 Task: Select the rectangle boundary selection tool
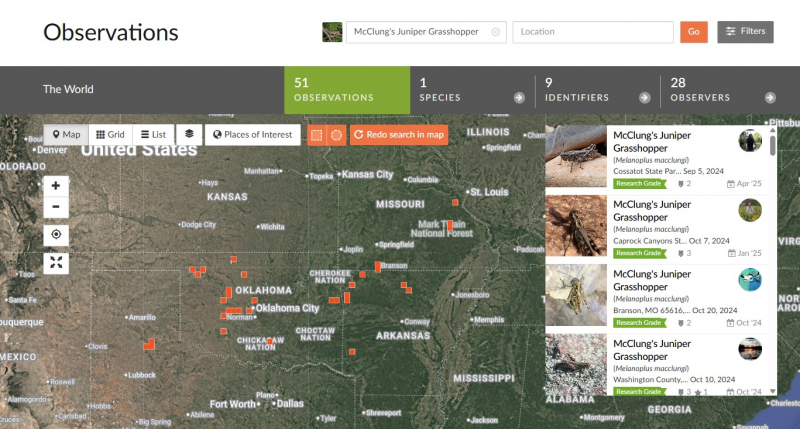tap(317, 135)
